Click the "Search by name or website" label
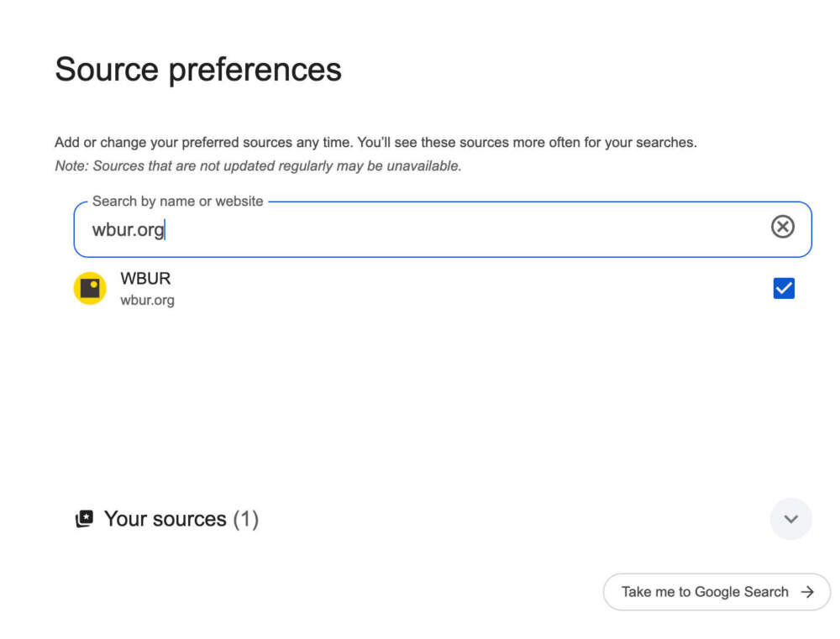 point(177,202)
